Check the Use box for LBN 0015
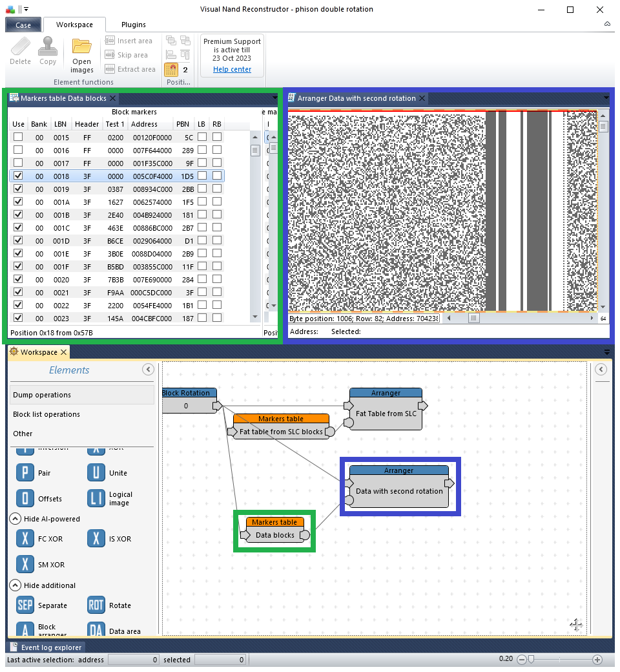The image size is (620, 672). pyautogui.click(x=18, y=137)
